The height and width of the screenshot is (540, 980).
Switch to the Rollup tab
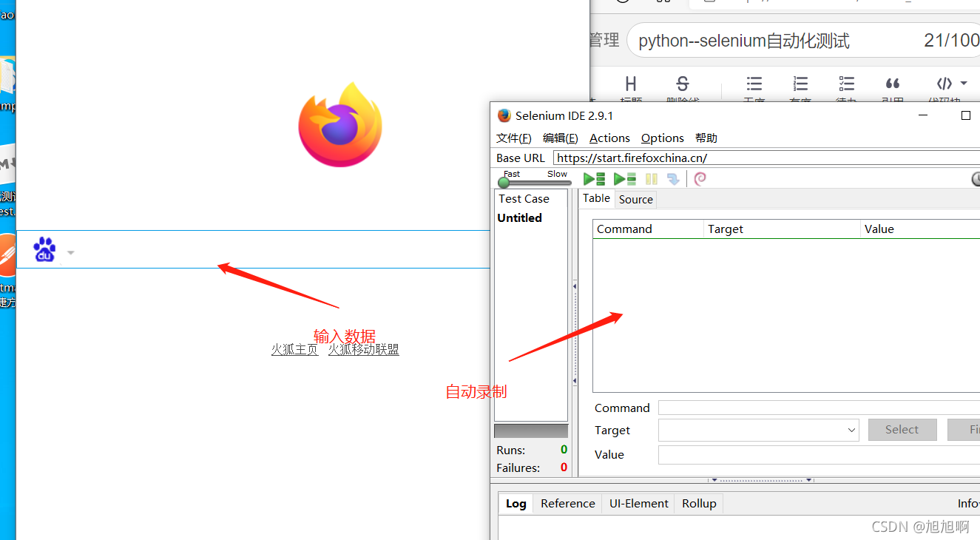[699, 504]
